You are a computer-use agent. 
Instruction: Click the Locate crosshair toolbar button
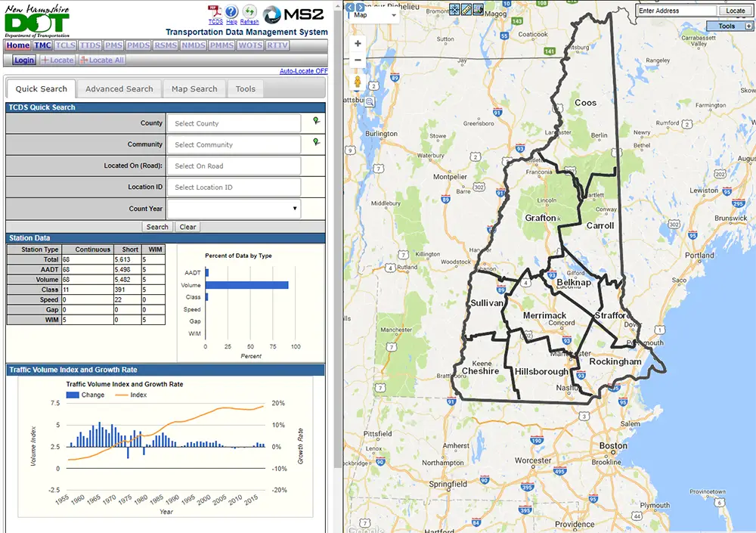tap(57, 60)
